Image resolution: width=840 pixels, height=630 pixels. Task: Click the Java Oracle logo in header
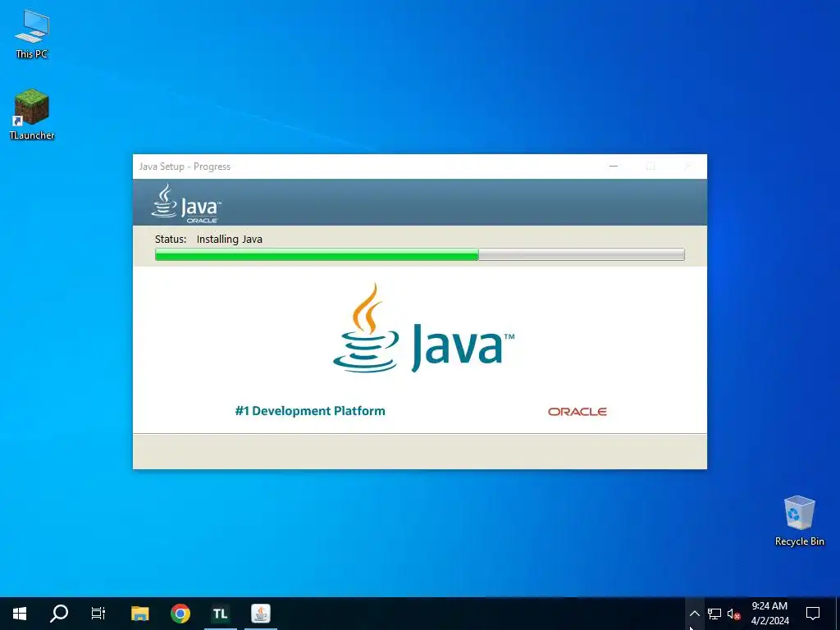coord(186,203)
